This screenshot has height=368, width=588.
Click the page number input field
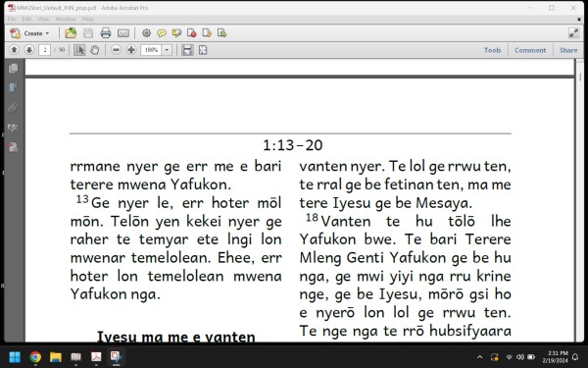(44, 50)
